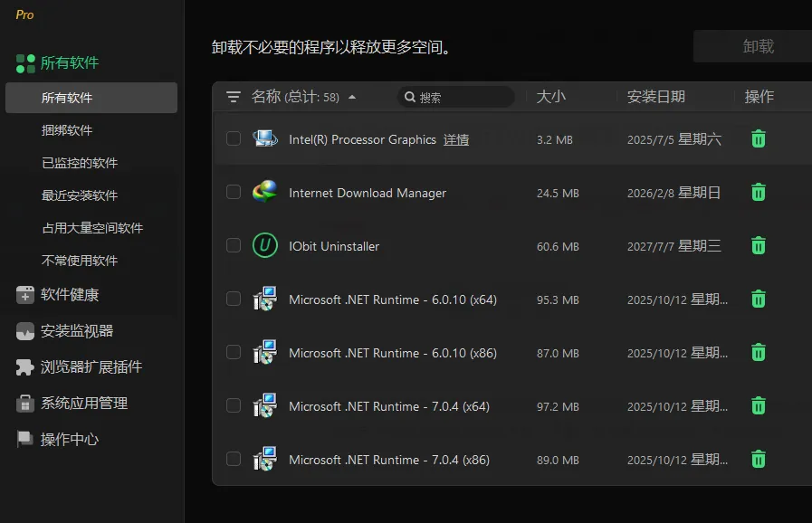Image resolution: width=812 pixels, height=523 pixels.
Task: Open the 详情 details link for Intel Graphics
Action: point(456,140)
